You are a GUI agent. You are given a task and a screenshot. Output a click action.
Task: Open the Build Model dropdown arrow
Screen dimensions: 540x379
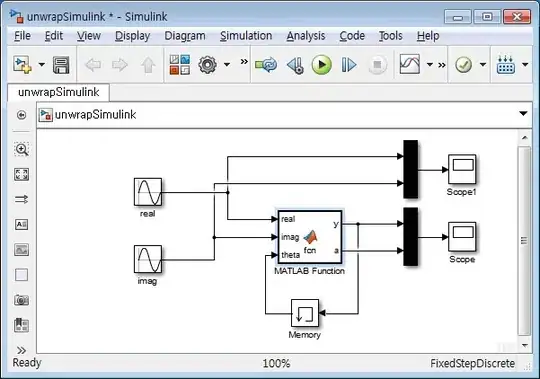pos(525,64)
